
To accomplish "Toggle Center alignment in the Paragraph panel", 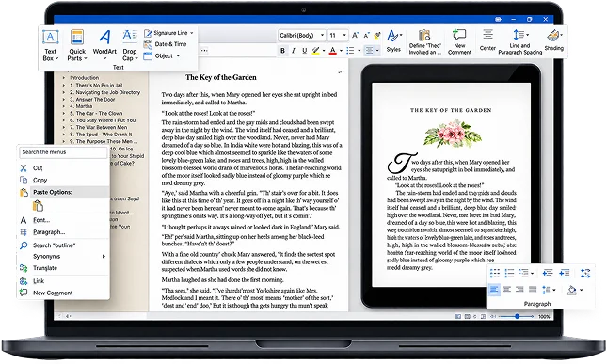I will pyautogui.click(x=506, y=290).
